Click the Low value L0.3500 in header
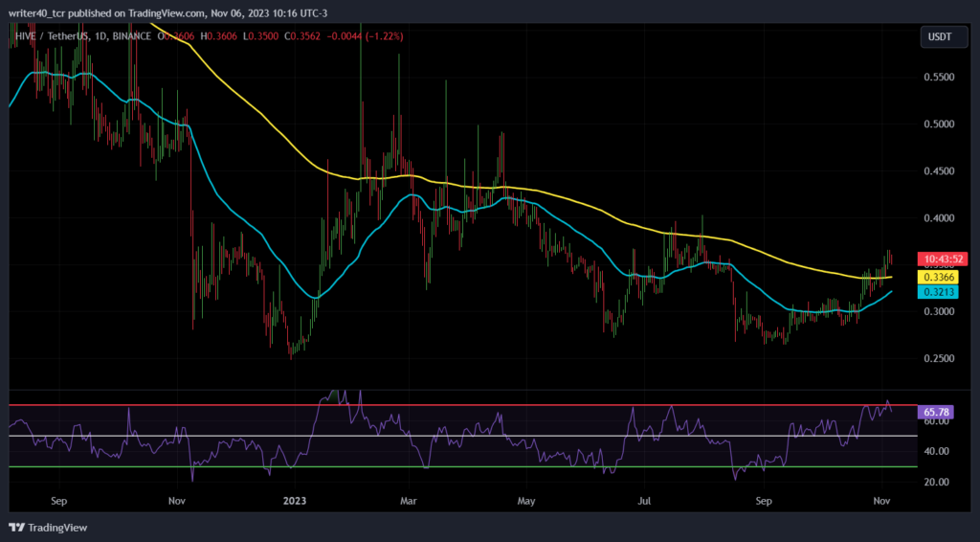The image size is (980, 542). 260,36
